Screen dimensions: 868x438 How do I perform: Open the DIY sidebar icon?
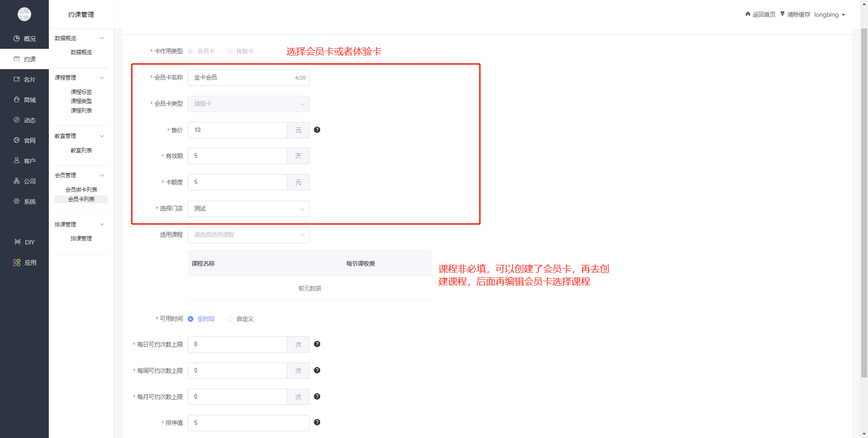coord(18,242)
